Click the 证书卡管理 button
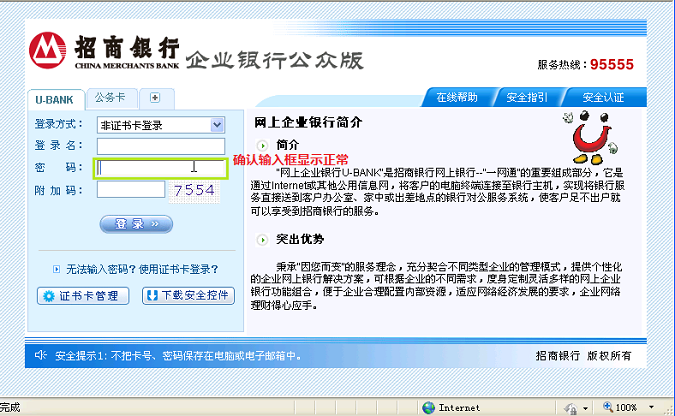This screenshot has height=416, width=675. point(83,296)
